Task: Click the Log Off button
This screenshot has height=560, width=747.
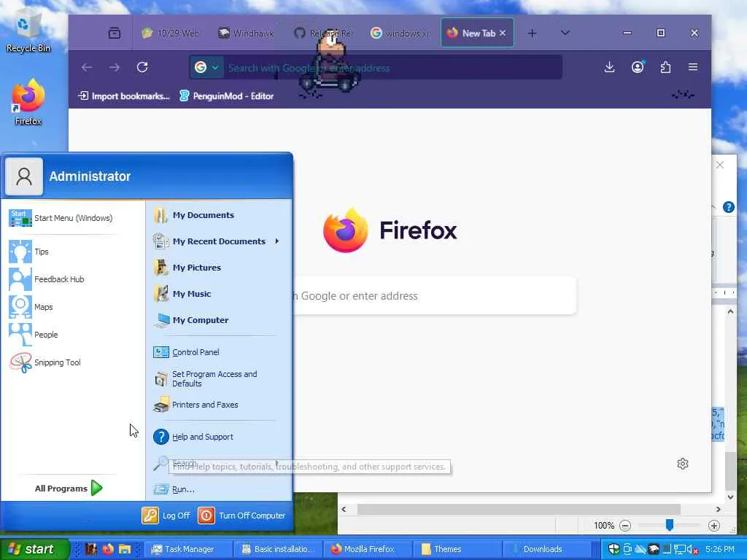Action: 166,516
